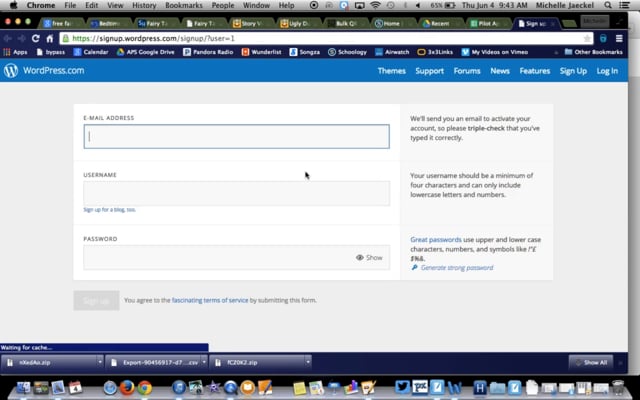Switch to the Story tab
The image size is (640, 400).
coord(250,24)
